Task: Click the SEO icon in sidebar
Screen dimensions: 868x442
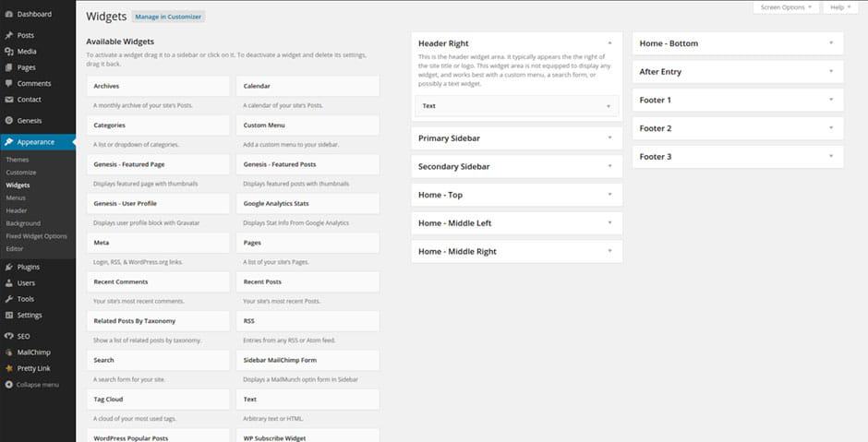Action: point(9,336)
